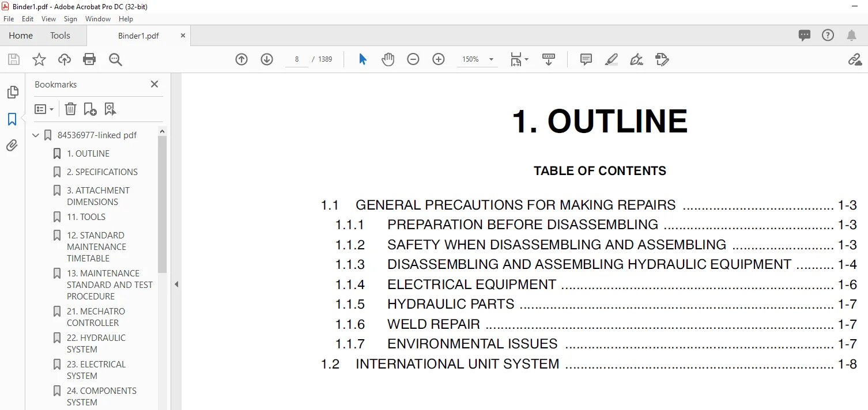Select 22. HYDRAULIC SYSTEM bookmark
Image resolution: width=868 pixels, height=410 pixels.
pyautogui.click(x=96, y=344)
